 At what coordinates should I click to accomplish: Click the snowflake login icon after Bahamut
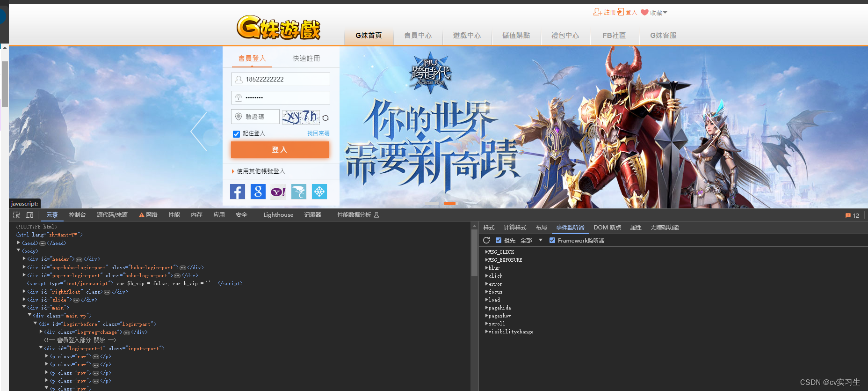pos(319,192)
